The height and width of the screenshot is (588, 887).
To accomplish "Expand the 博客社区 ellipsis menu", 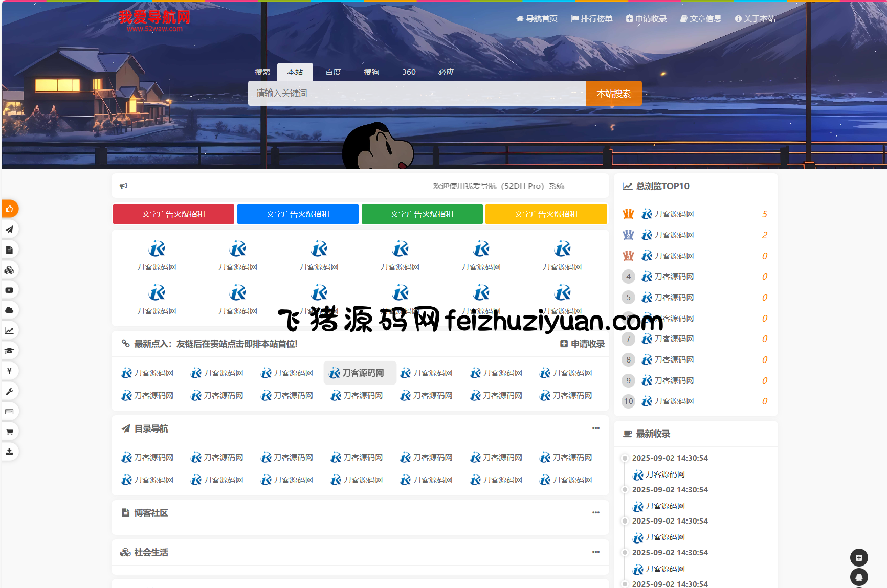I will tap(596, 512).
